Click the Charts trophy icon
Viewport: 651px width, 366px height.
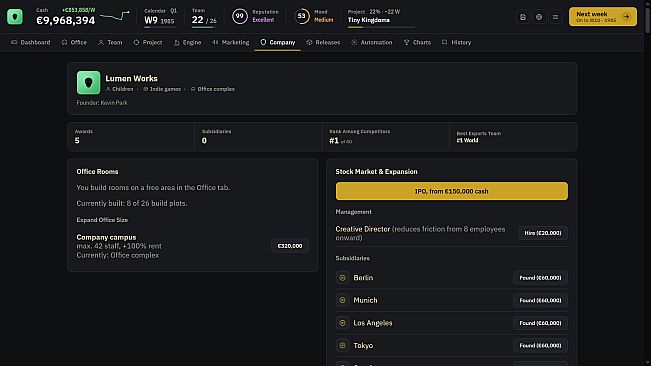[x=406, y=42]
